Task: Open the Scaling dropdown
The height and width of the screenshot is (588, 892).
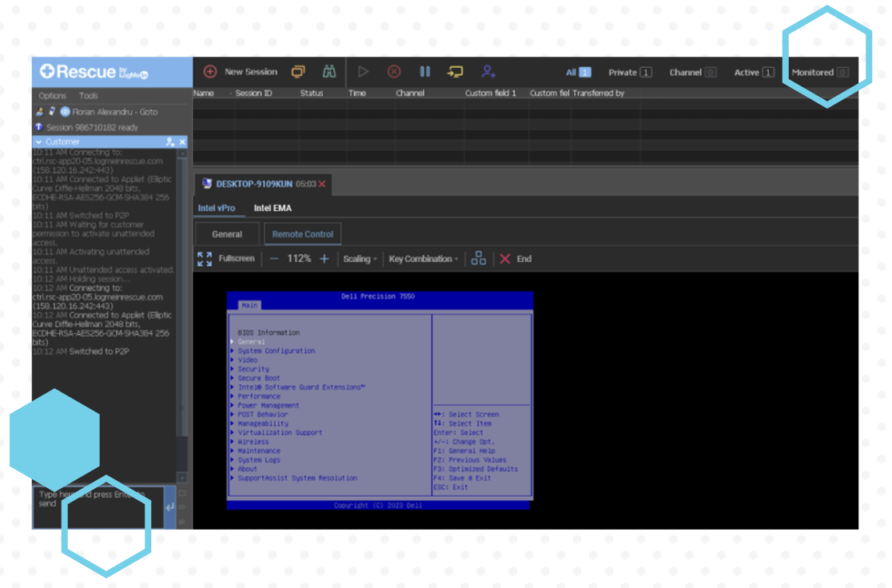Action: [x=359, y=259]
